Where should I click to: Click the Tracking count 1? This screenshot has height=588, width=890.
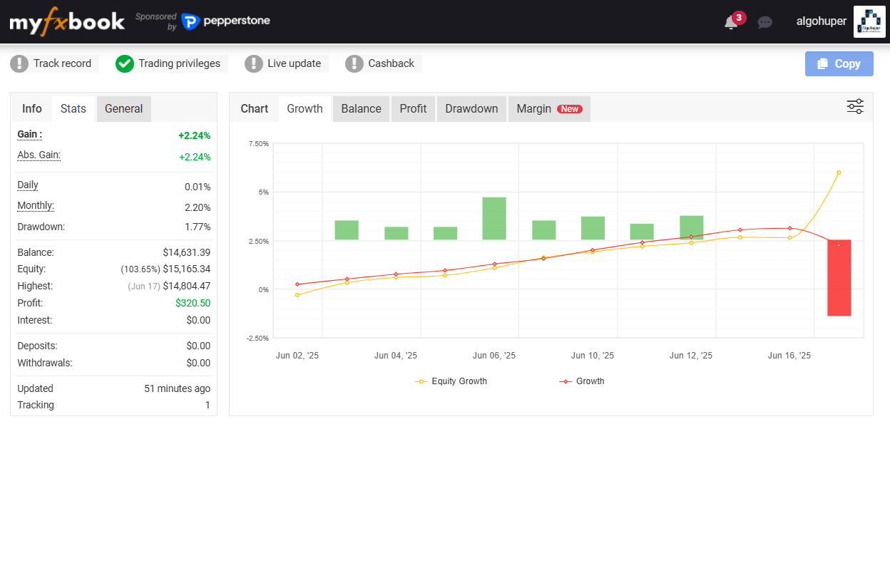coord(208,406)
